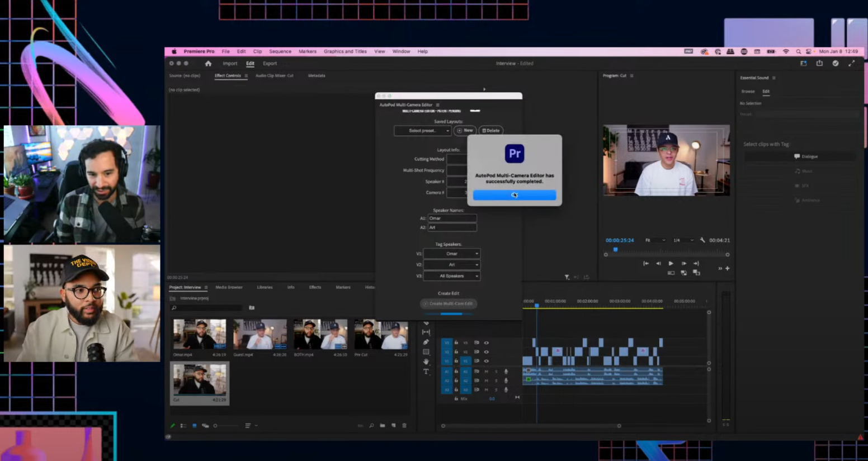Click the timeline horizontal zoom scroll bar
868x461 pixels.
click(531, 426)
